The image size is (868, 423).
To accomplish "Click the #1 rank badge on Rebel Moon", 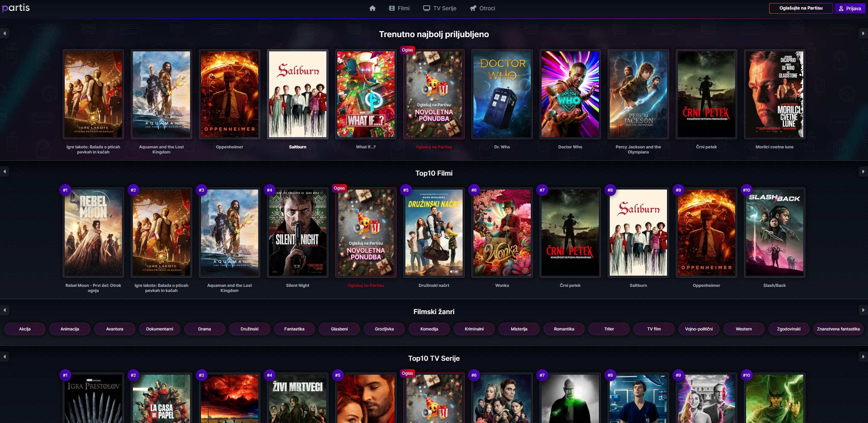I will 65,190.
